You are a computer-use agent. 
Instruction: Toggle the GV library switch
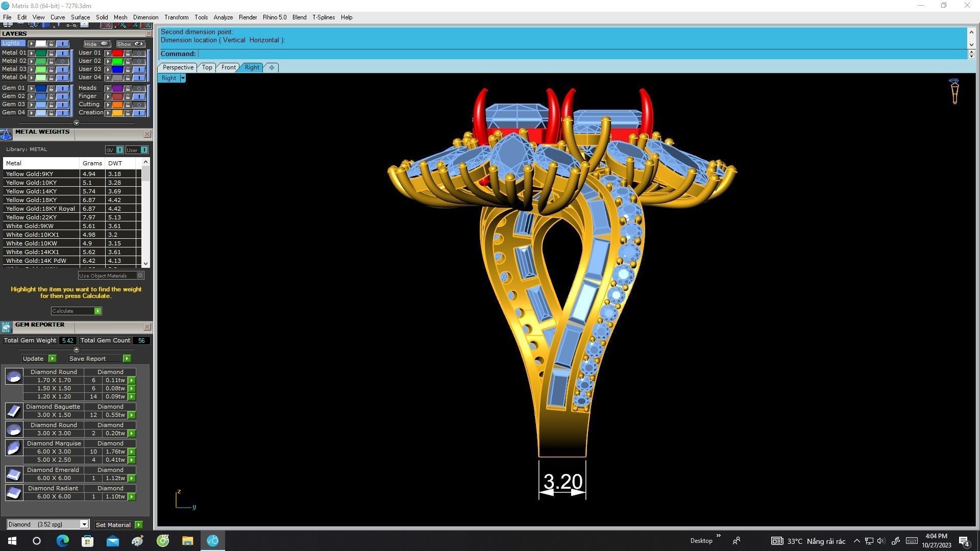tap(119, 150)
